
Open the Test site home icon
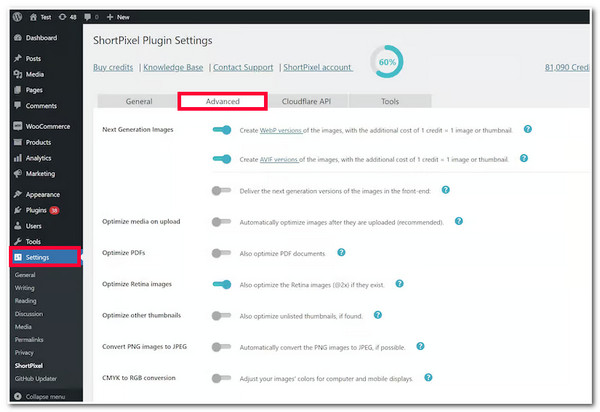coord(33,17)
